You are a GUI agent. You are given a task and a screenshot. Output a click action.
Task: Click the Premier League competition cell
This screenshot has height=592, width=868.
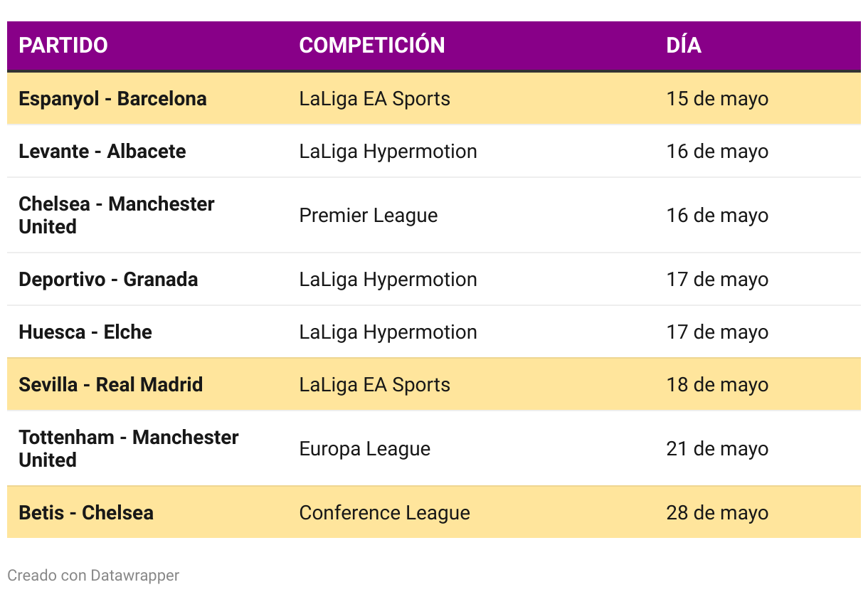point(369,216)
